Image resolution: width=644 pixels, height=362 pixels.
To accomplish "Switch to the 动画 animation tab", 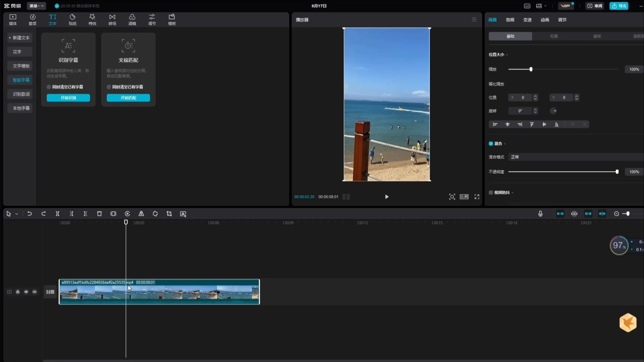I will (545, 20).
